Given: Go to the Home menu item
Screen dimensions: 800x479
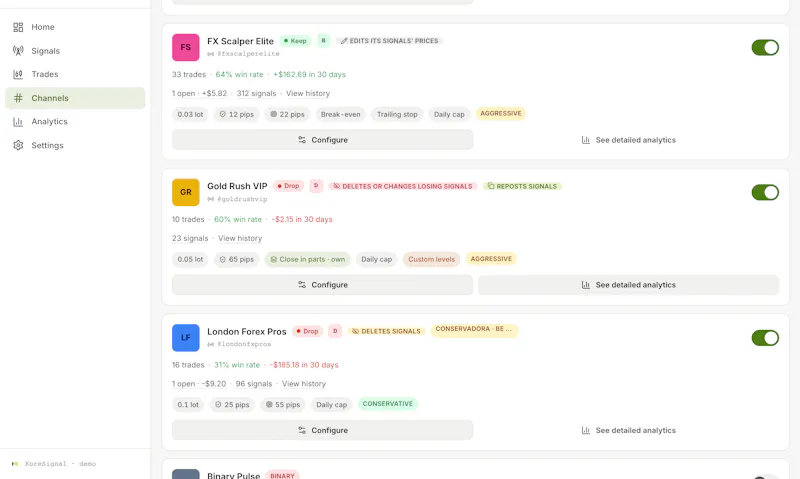Looking at the screenshot, I should (x=75, y=27).
